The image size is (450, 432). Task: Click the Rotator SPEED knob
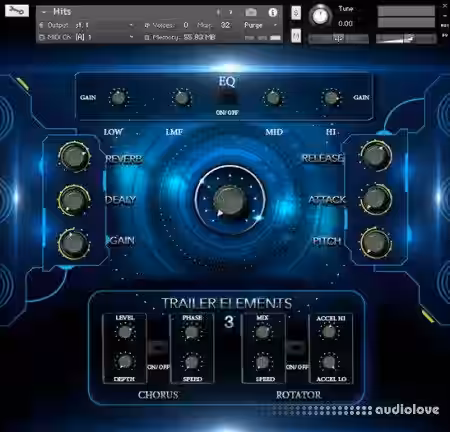pos(263,362)
